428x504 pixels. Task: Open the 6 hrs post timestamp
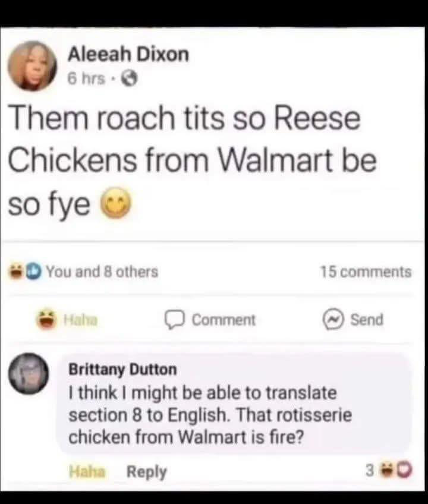86,78
